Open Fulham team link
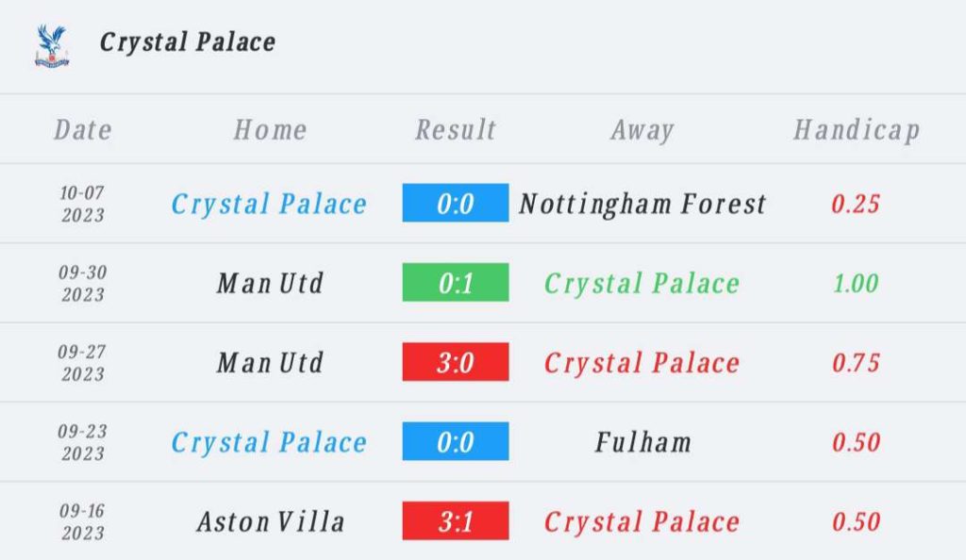The width and height of the screenshot is (966, 560). (x=642, y=442)
